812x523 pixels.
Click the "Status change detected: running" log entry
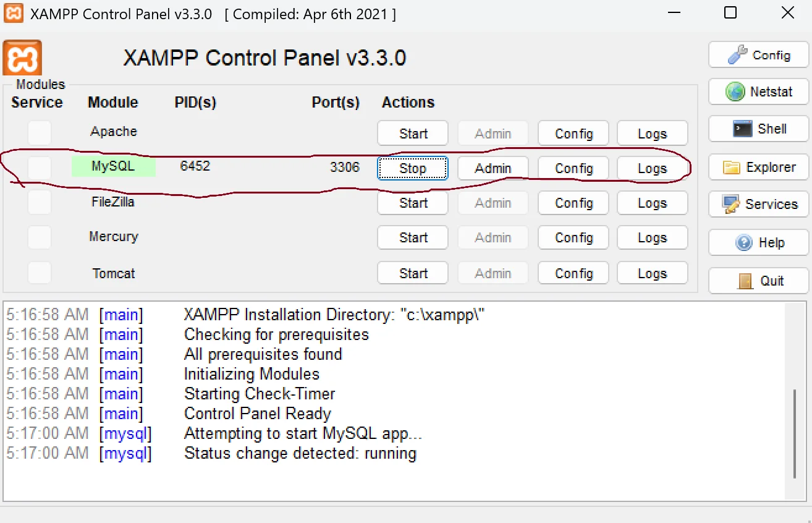(300, 453)
